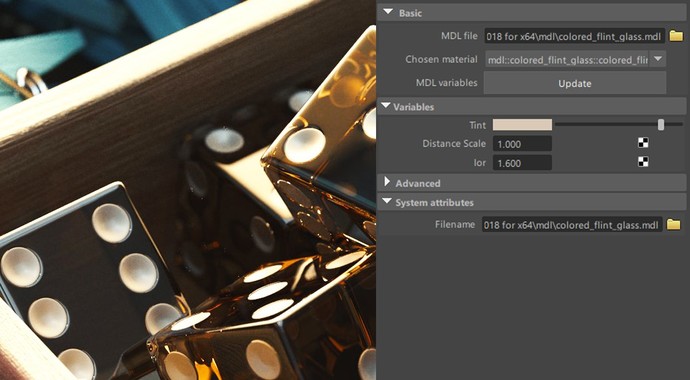This screenshot has height=380, width=690.
Task: Click texture map icon for Distance Scale
Action: click(x=643, y=142)
